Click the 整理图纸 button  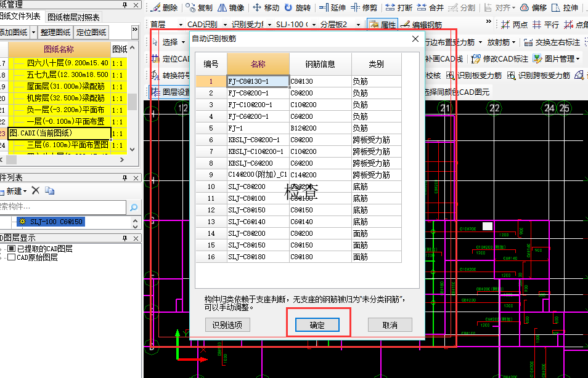(x=55, y=32)
